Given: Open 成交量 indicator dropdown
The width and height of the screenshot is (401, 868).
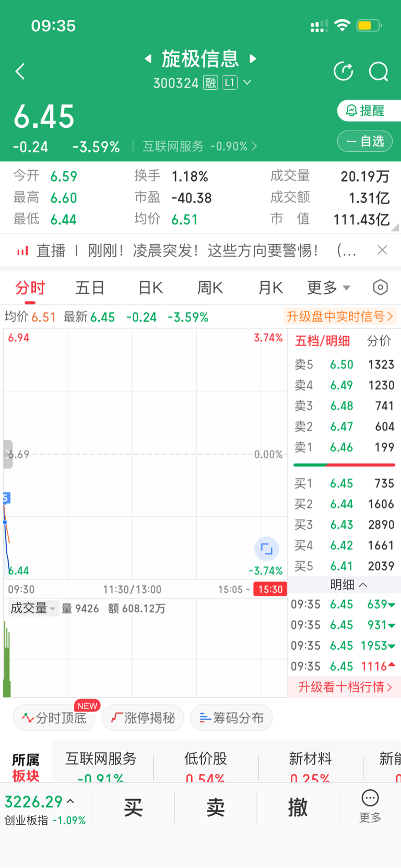Looking at the screenshot, I should [33, 608].
